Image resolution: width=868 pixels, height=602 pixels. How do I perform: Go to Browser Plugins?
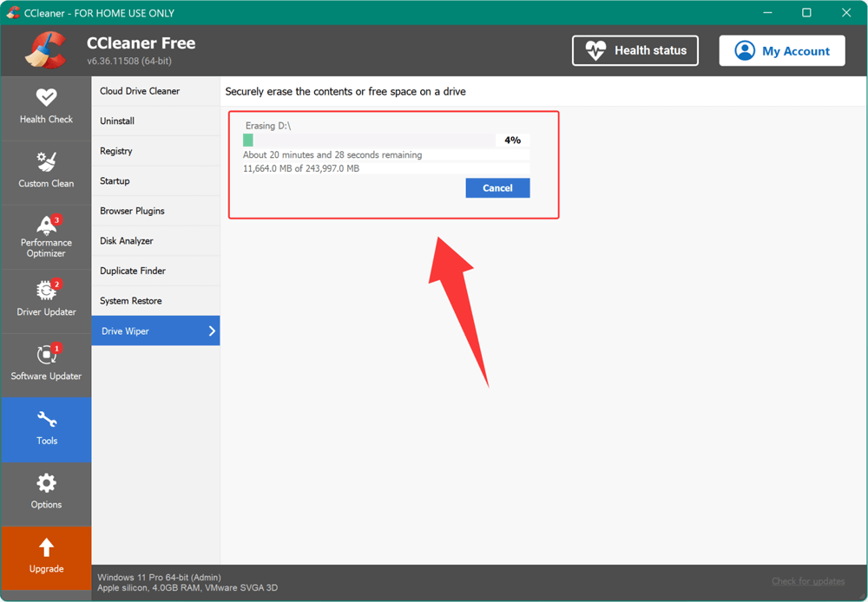coord(132,211)
